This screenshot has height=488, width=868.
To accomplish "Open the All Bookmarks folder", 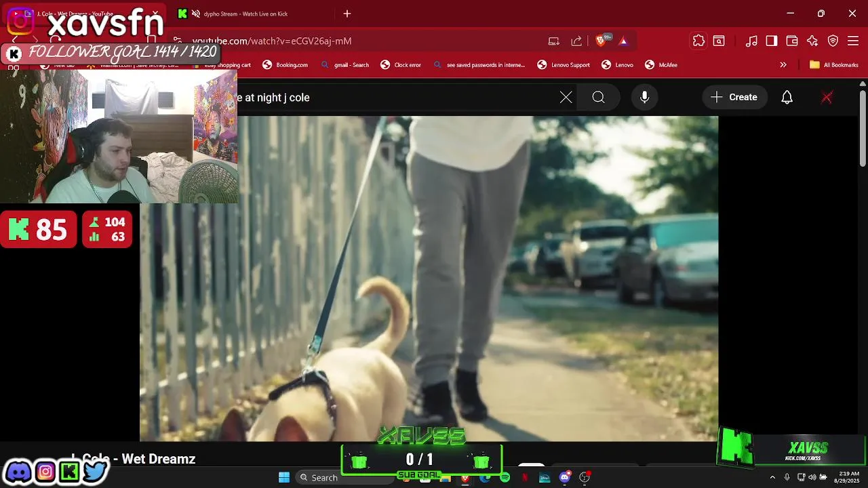I will [834, 65].
